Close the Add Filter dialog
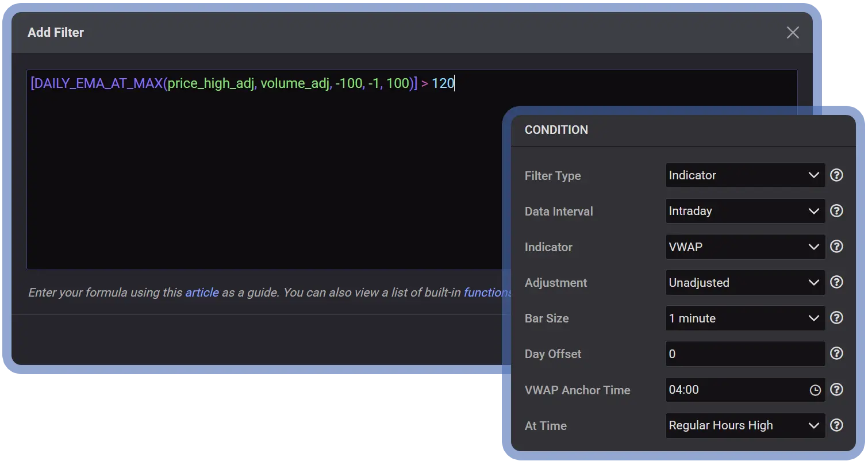The height and width of the screenshot is (465, 868). tap(793, 33)
